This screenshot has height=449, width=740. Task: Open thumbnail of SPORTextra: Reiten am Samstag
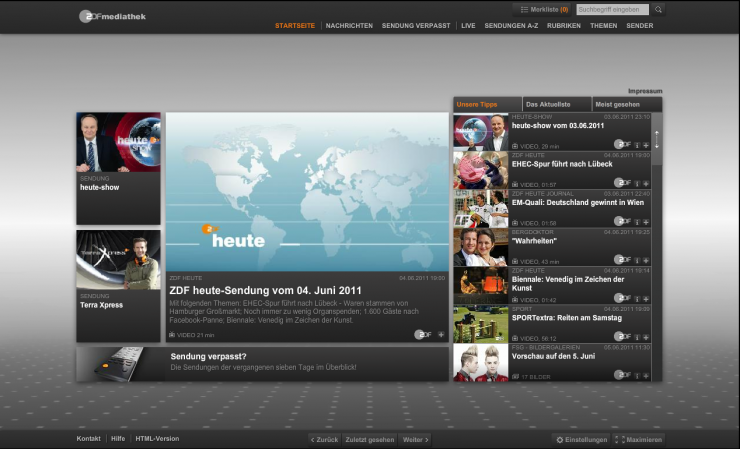click(481, 324)
